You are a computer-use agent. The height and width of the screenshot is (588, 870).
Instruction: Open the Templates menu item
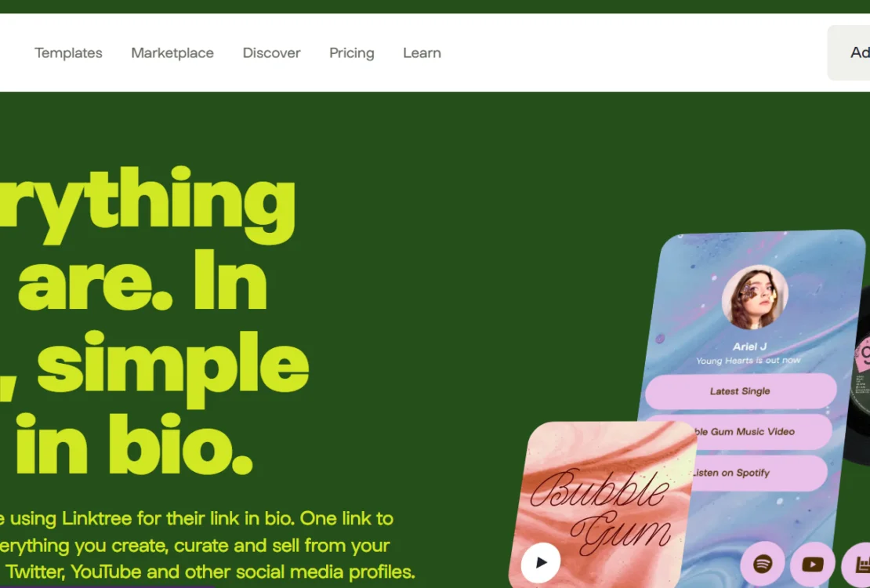click(68, 53)
